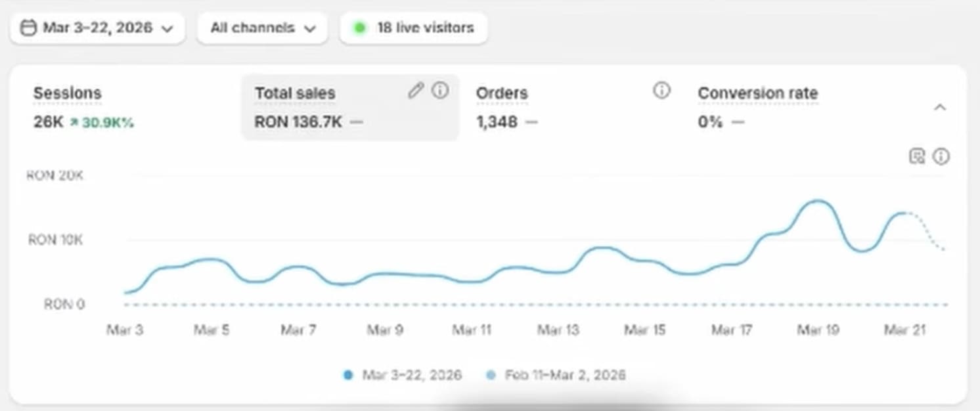Click the Mar 15 axis label

pyautogui.click(x=645, y=330)
